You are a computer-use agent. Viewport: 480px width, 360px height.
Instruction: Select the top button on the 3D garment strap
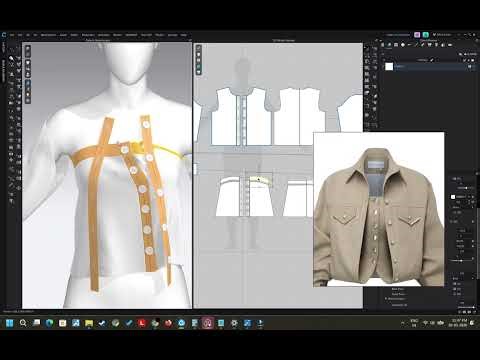click(x=146, y=125)
